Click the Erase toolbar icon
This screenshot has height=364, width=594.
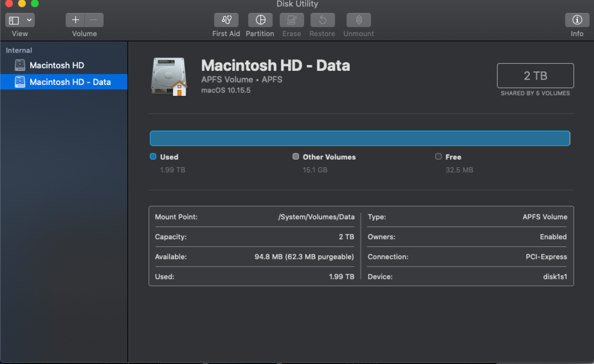(x=292, y=20)
